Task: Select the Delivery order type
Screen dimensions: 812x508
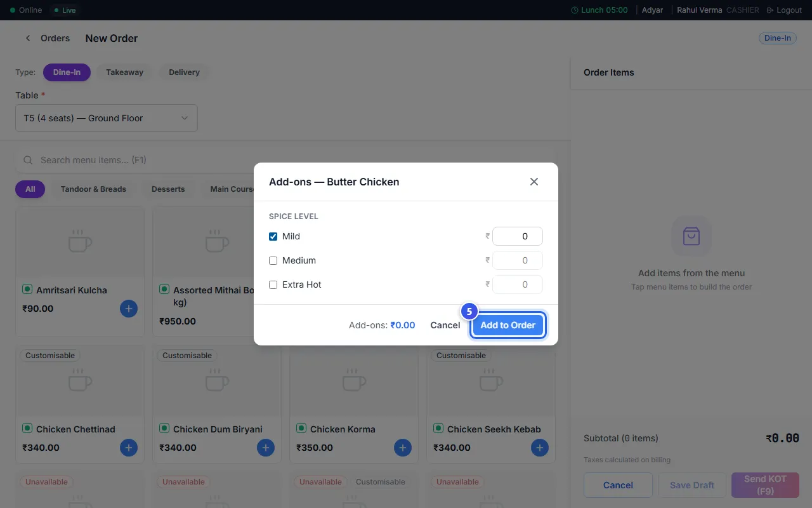Action: click(184, 72)
